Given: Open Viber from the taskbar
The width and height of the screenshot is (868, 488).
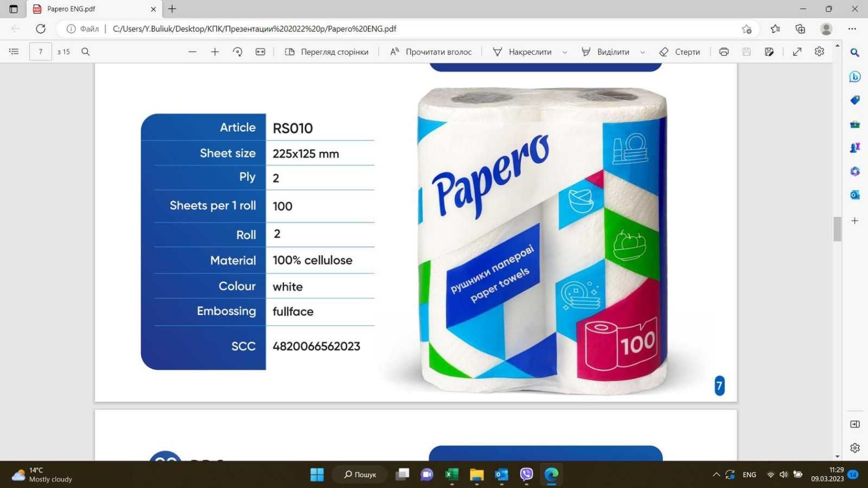Looking at the screenshot, I should [x=526, y=474].
